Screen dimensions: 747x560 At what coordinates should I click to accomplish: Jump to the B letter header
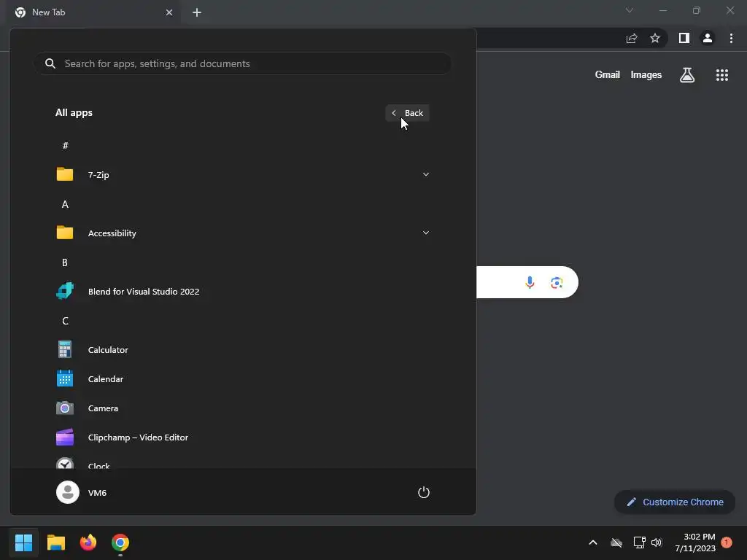[65, 262]
